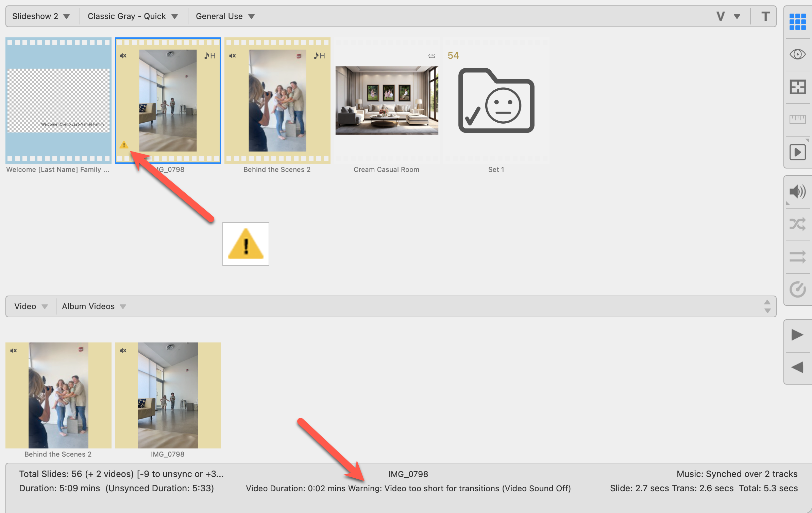Click the layout template icon

(x=797, y=87)
